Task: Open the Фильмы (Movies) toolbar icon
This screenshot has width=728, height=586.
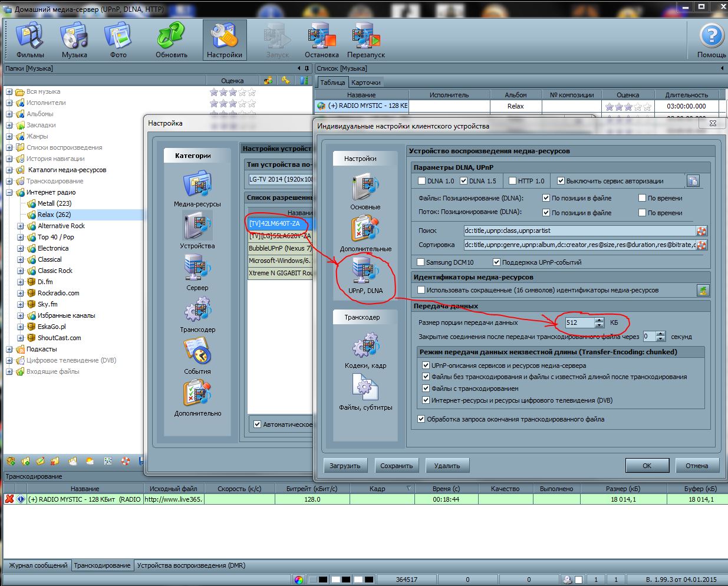Action: (30, 39)
